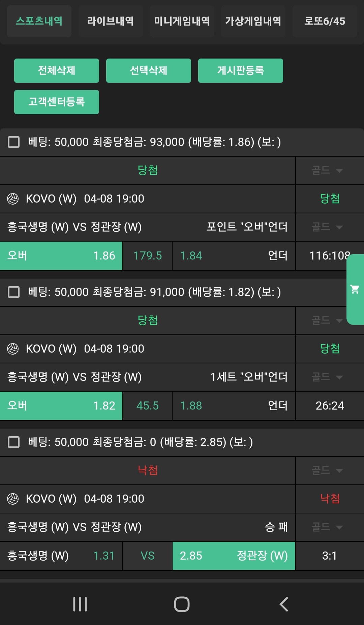The height and width of the screenshot is (625, 364).
Task: Select the 로또6/45 tab
Action: (325, 21)
